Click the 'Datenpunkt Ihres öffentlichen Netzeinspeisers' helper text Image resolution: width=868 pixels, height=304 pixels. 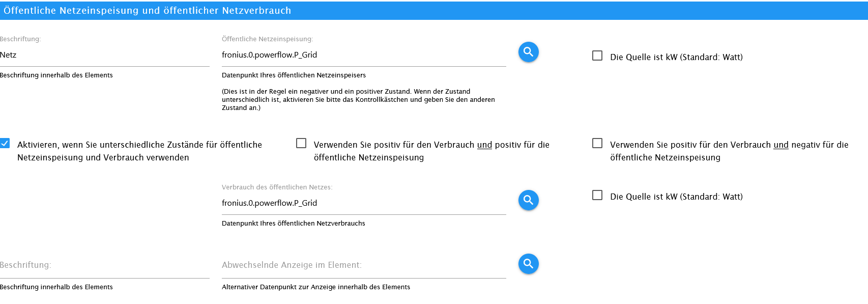coord(294,75)
